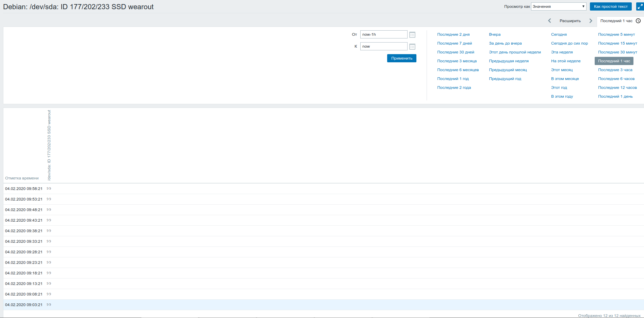Pick the В этом году range
644x318 pixels.
[x=562, y=96]
